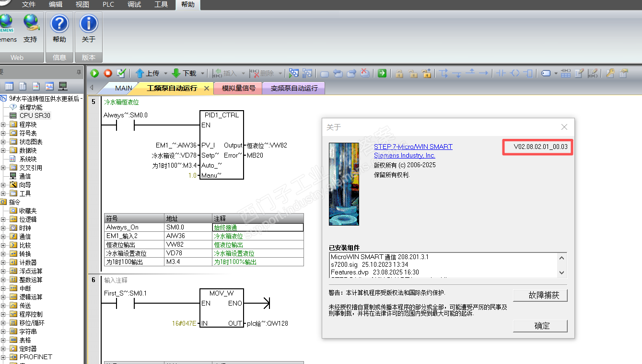Image resolution: width=642 pixels, height=364 pixels.
Task: Click the 计数器 counter folder icon
Action: (x=13, y=262)
